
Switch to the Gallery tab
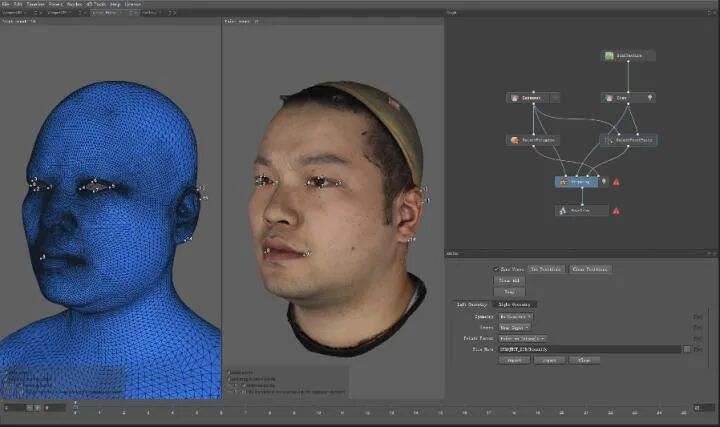pyautogui.click(x=149, y=13)
